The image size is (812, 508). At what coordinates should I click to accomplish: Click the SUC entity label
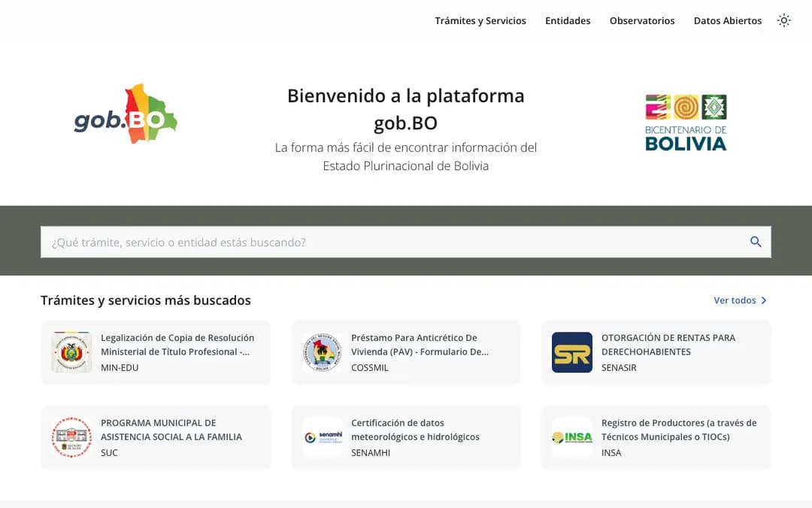(109, 452)
